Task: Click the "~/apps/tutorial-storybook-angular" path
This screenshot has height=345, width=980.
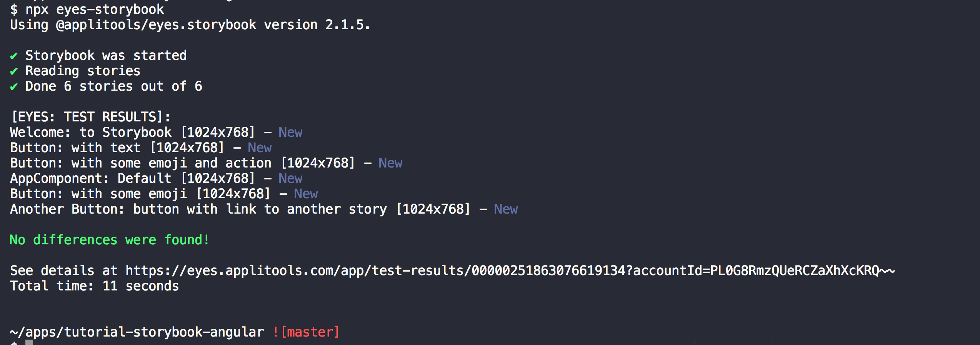Action: click(137, 332)
